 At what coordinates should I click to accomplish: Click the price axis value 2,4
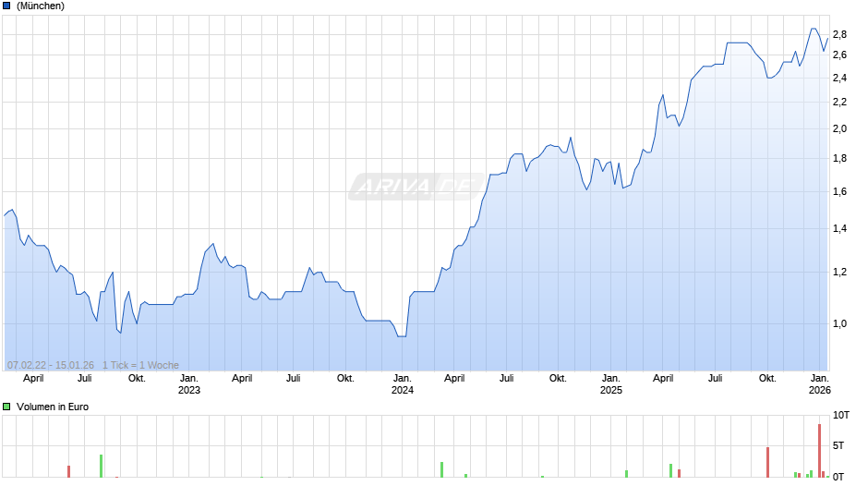tap(839, 79)
